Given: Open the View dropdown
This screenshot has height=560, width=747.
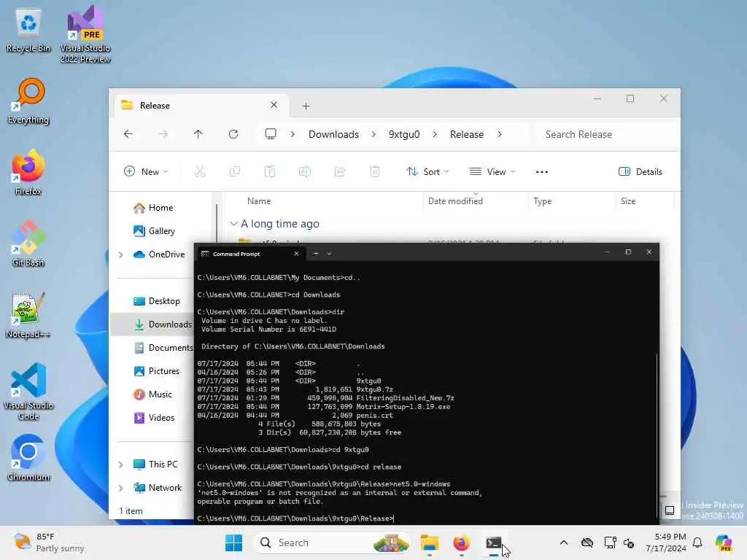Looking at the screenshot, I should (492, 171).
